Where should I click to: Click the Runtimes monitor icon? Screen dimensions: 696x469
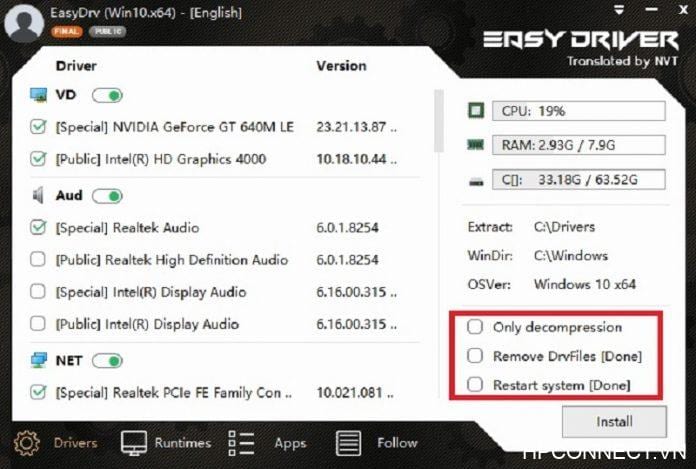coord(134,443)
